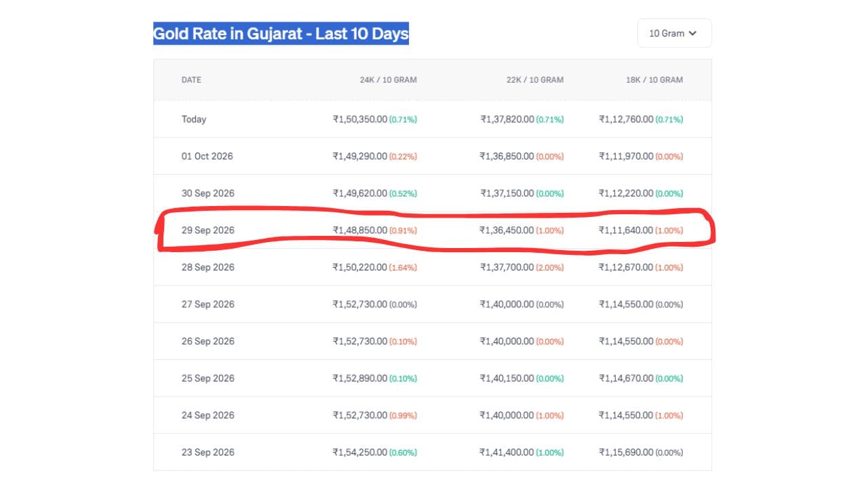Screen dimensions: 868x488
Task: Open the 10 Gram unit dropdown
Action: point(674,33)
